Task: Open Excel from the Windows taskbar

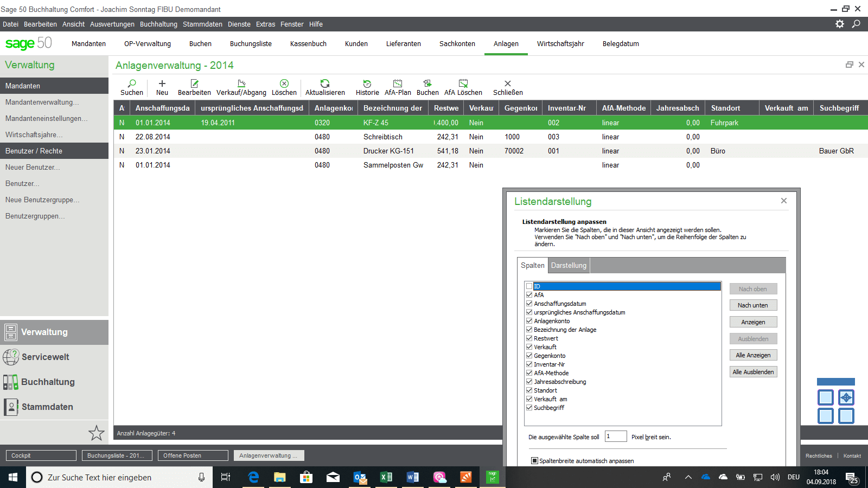Action: coord(386,477)
